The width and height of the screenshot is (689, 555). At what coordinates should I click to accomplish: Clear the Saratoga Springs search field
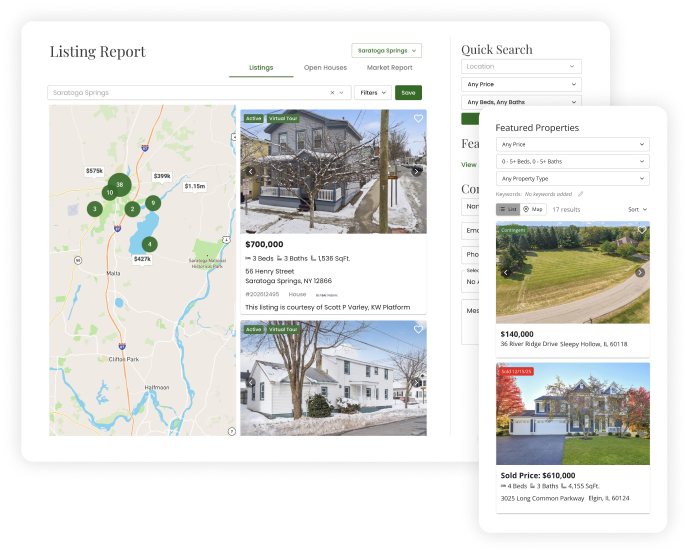pyautogui.click(x=332, y=92)
